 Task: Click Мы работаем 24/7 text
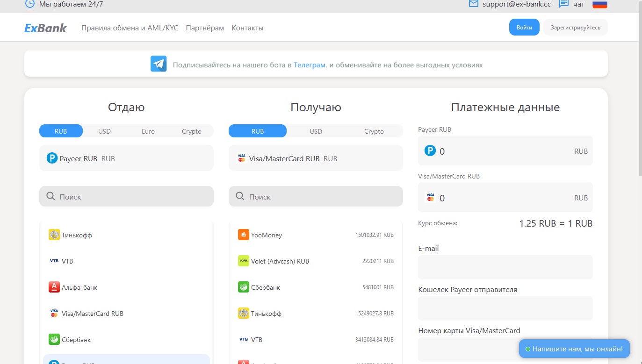[x=71, y=4]
